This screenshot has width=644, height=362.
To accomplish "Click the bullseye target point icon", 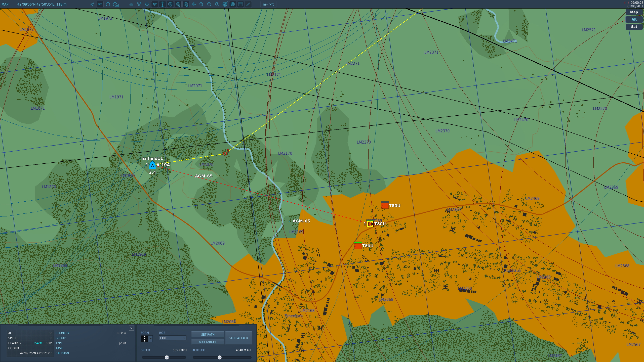I will (x=225, y=4).
